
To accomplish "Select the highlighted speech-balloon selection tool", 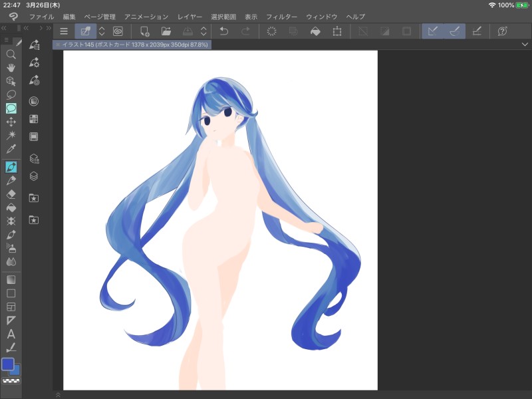I will (x=11, y=108).
